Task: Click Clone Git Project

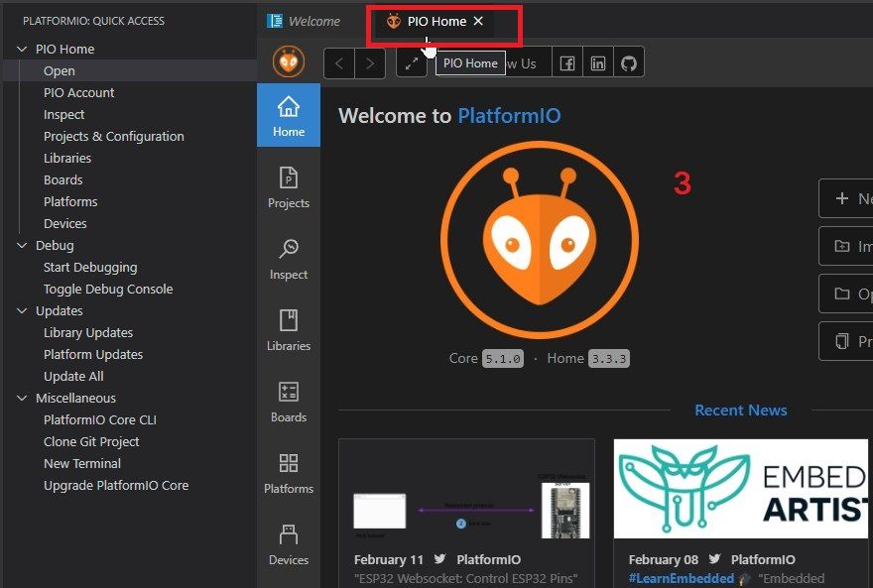Action: point(91,441)
